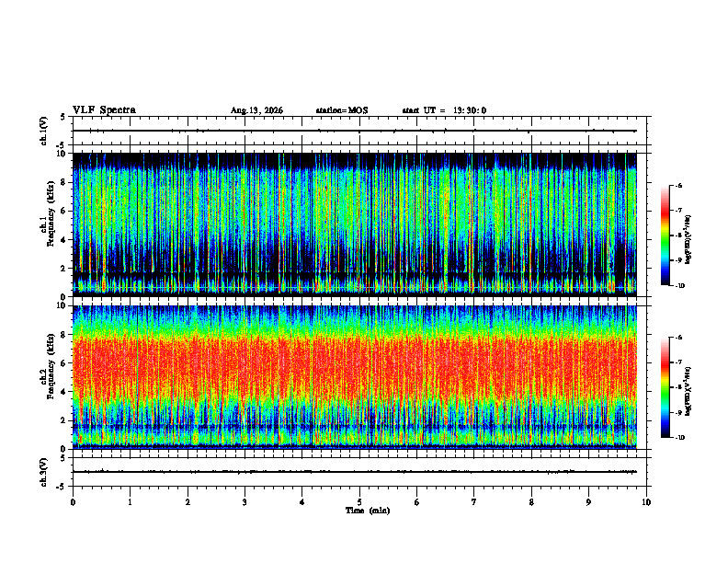The width and height of the screenshot is (728, 563).
Task: Click the ch.2 color scale bar
Action: point(665,387)
